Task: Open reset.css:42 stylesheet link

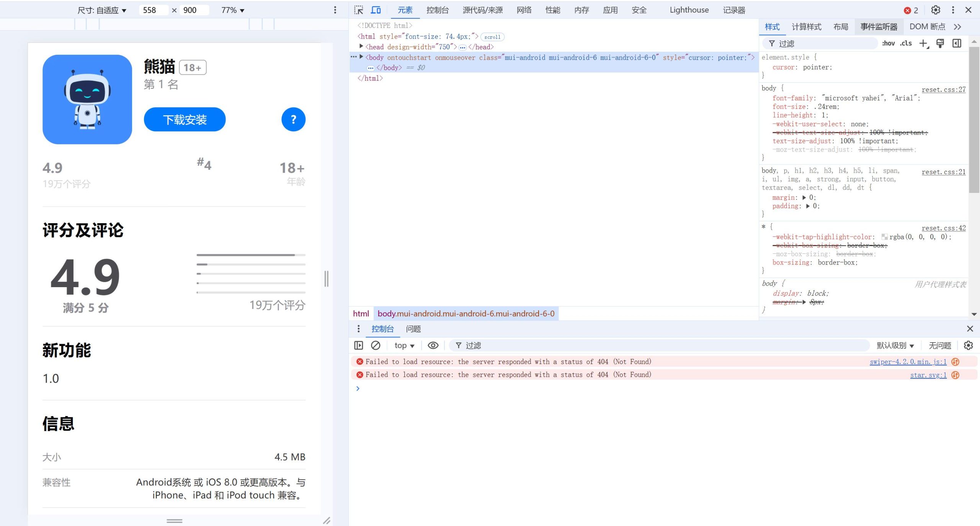Action: [x=944, y=228]
